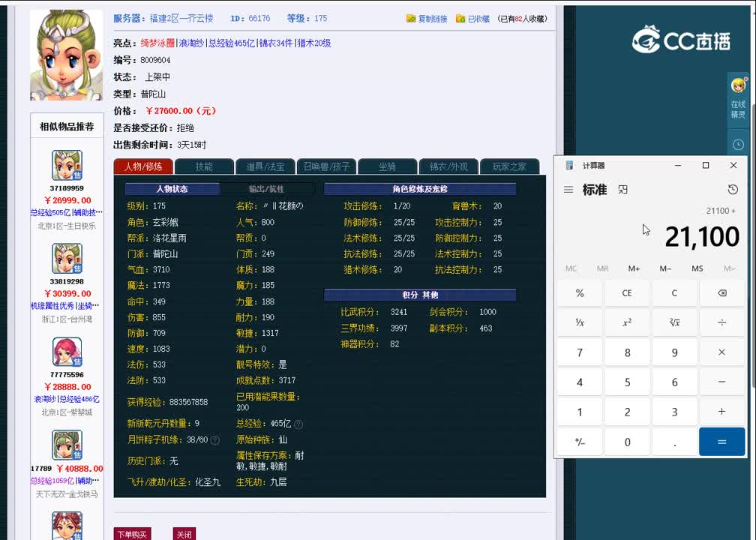
Task: Click the plus operator key
Action: click(x=721, y=412)
